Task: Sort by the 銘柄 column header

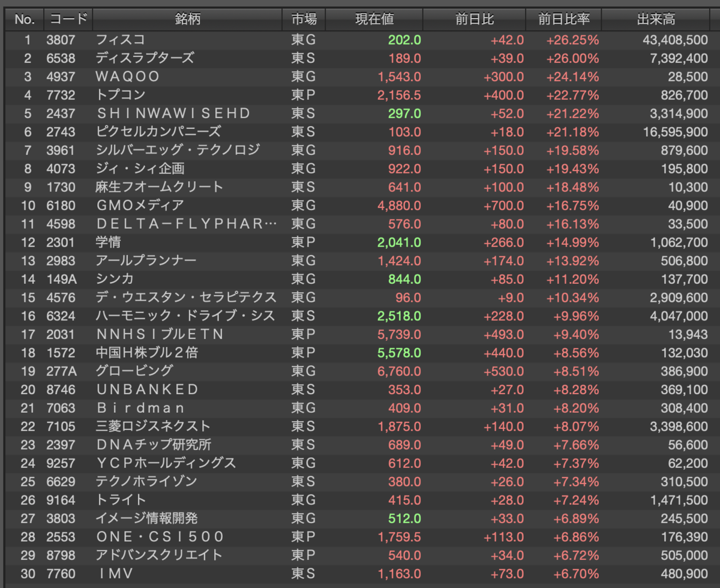Action: pyautogui.click(x=188, y=19)
